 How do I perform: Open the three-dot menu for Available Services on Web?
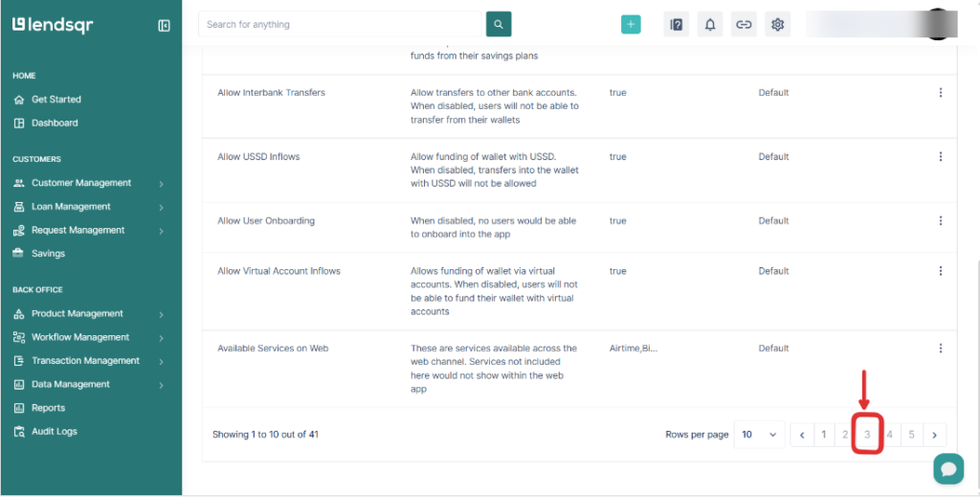940,349
